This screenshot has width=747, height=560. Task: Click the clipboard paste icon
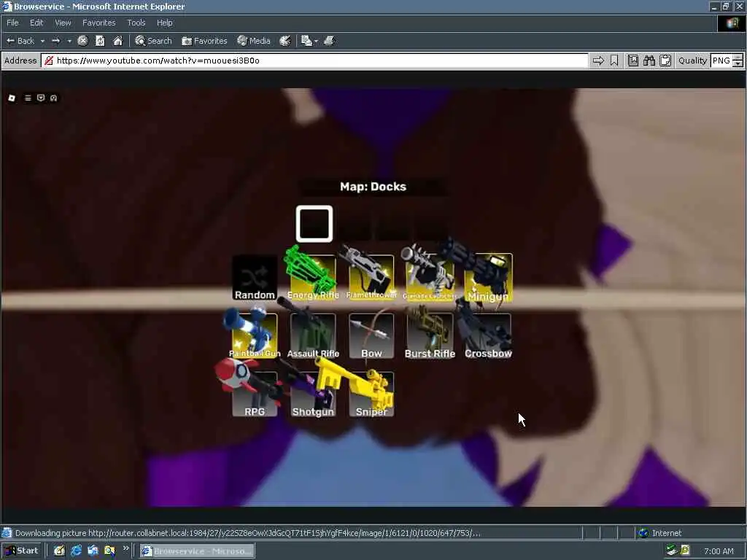(x=665, y=61)
